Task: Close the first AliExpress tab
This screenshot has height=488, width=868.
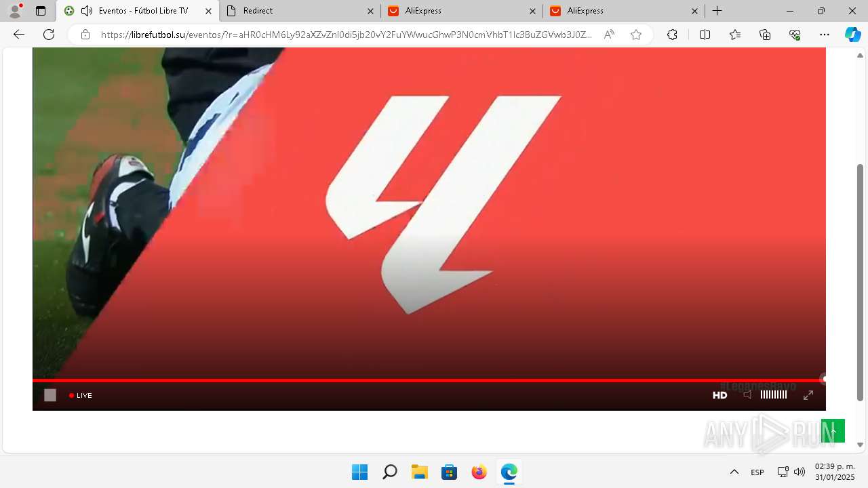Action: pos(532,11)
